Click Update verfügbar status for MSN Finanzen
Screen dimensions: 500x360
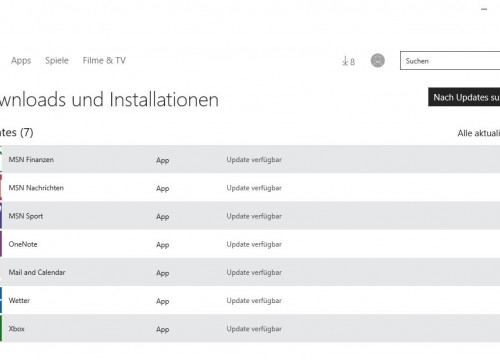coord(254,160)
